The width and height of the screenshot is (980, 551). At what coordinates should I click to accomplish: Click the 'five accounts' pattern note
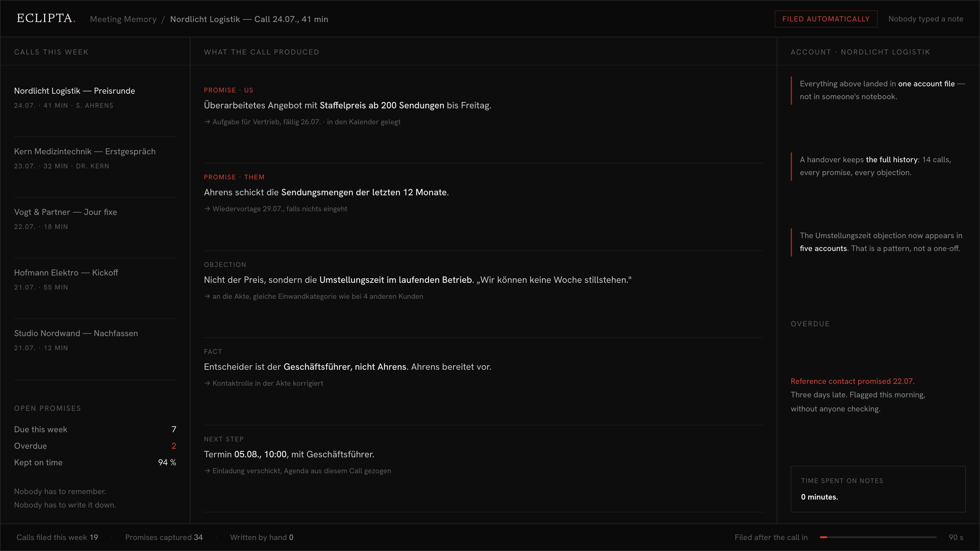[878, 242]
